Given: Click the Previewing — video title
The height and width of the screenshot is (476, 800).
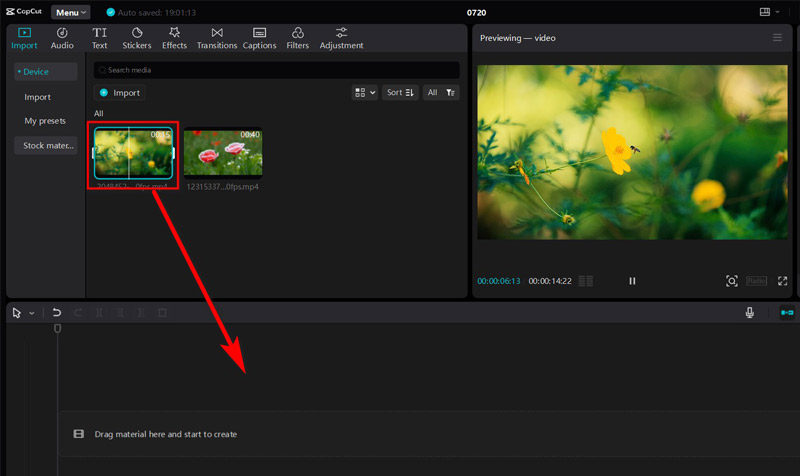Looking at the screenshot, I should point(517,38).
